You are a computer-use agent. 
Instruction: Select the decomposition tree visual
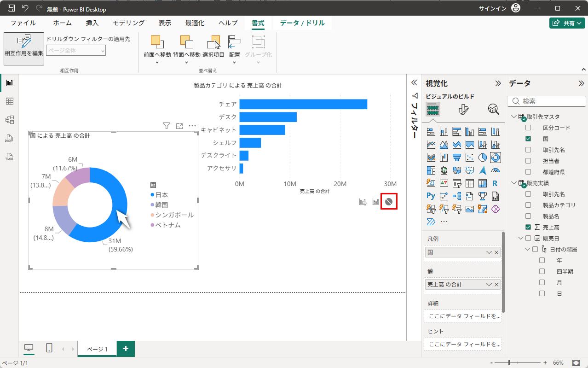point(457,196)
